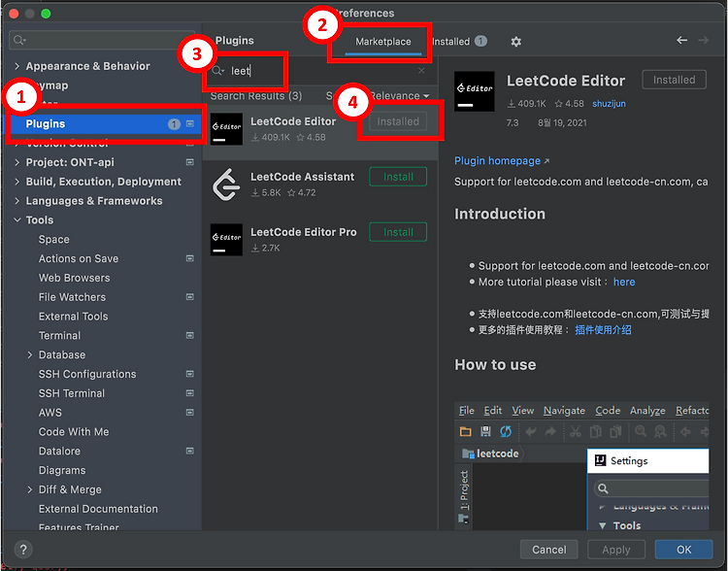728x571 pixels.
Task: Expand the Database node
Action: (30, 355)
